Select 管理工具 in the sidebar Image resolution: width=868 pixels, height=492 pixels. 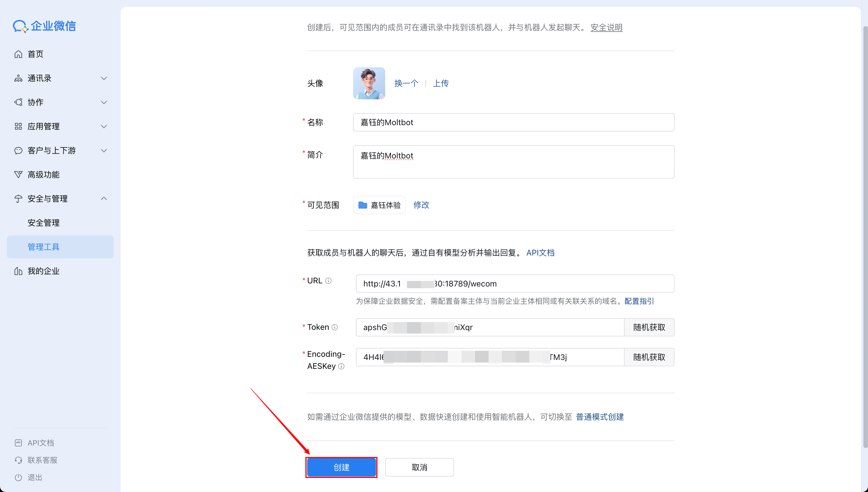click(44, 247)
